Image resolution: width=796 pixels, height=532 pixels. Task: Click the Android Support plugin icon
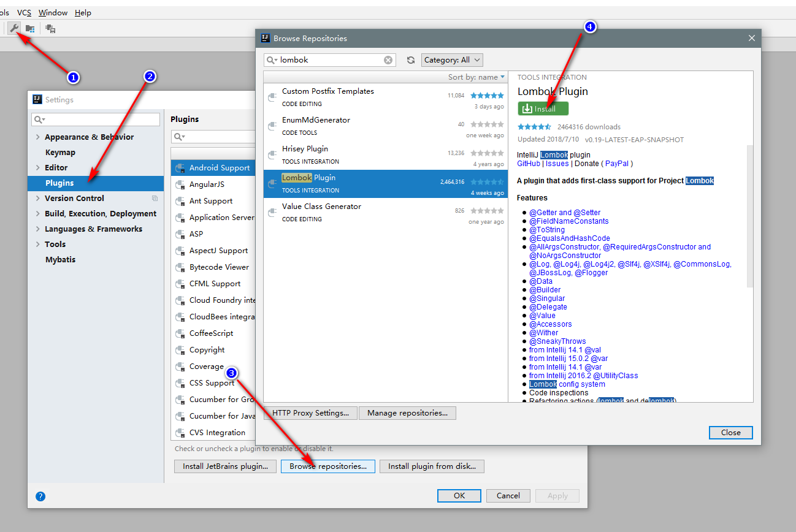tap(180, 168)
